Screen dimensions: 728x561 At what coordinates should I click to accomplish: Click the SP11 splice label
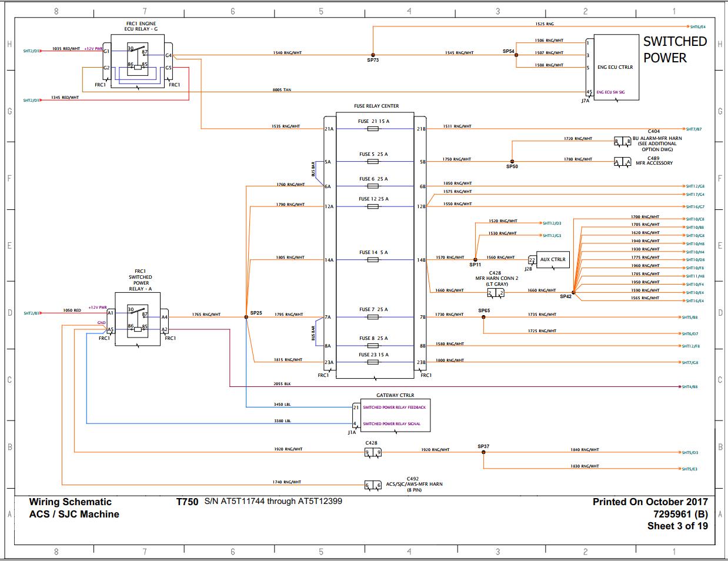475,265
